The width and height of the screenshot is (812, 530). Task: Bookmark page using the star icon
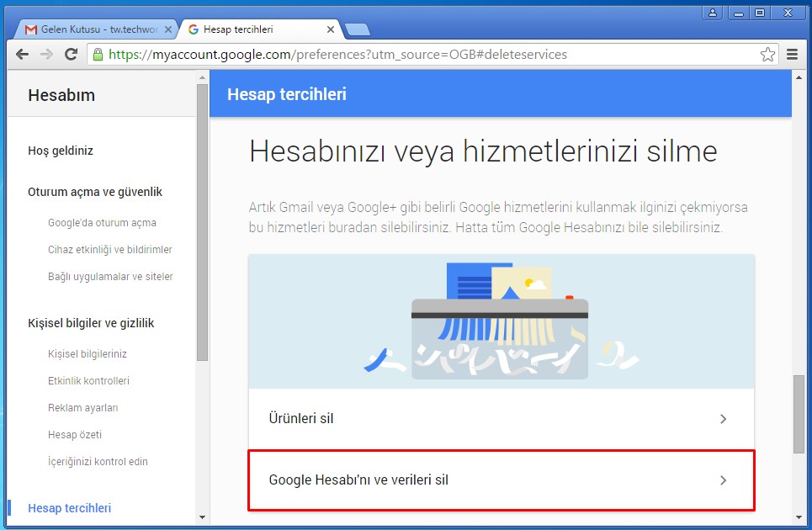[767, 55]
